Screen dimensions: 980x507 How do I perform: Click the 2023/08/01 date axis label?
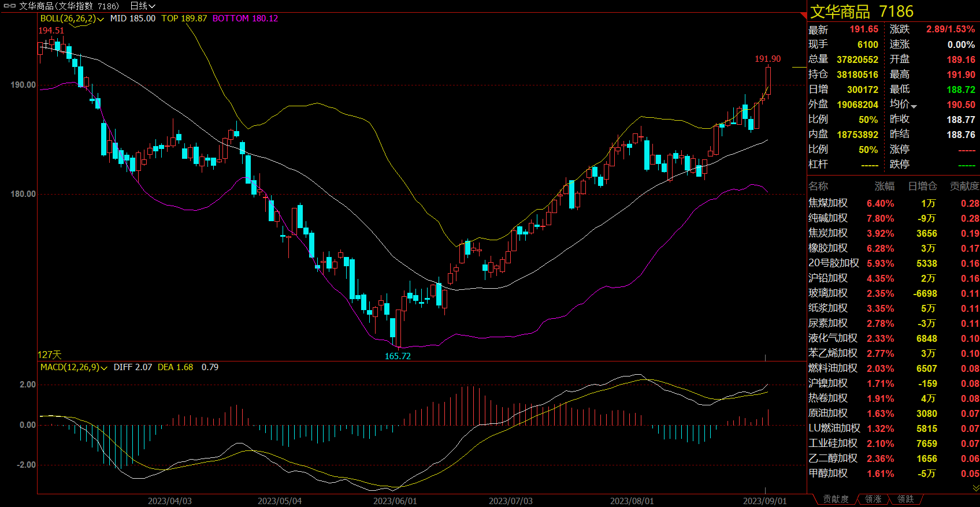[x=632, y=501]
